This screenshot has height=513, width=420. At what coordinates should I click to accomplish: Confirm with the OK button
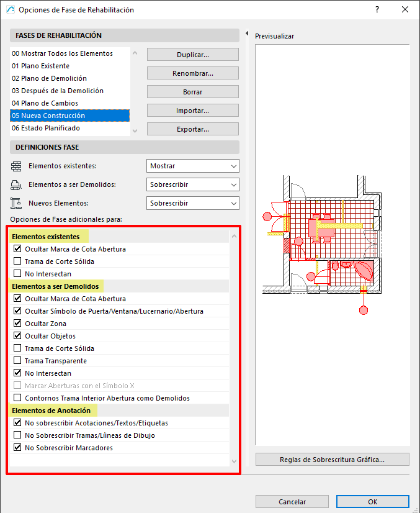coord(373,502)
